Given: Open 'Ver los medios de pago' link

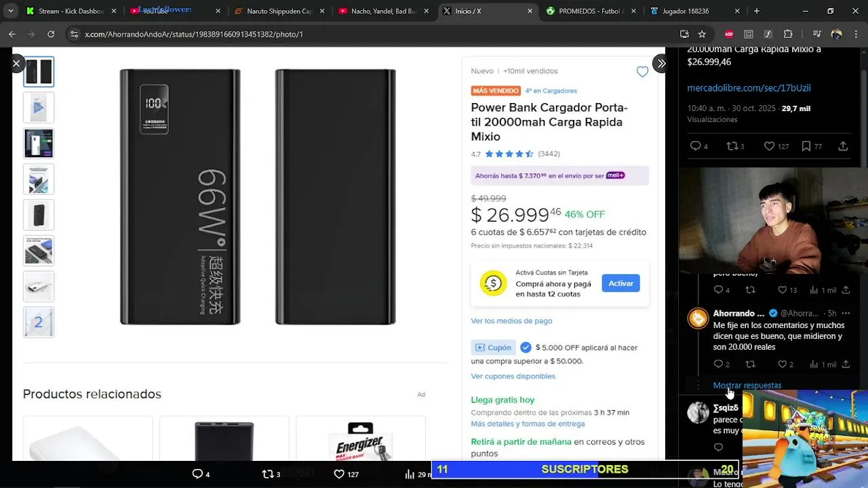Looking at the screenshot, I should (x=511, y=321).
